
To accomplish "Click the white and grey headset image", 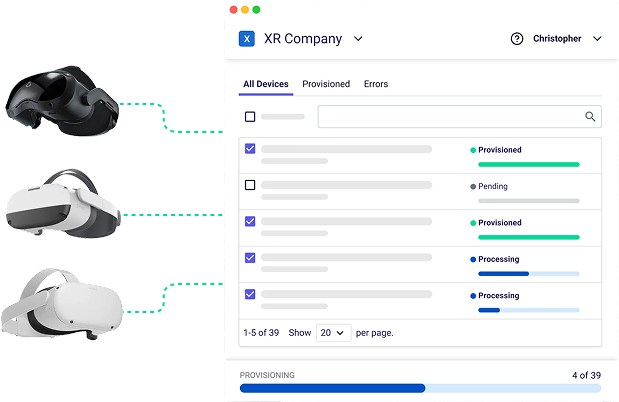I will point(63,204).
